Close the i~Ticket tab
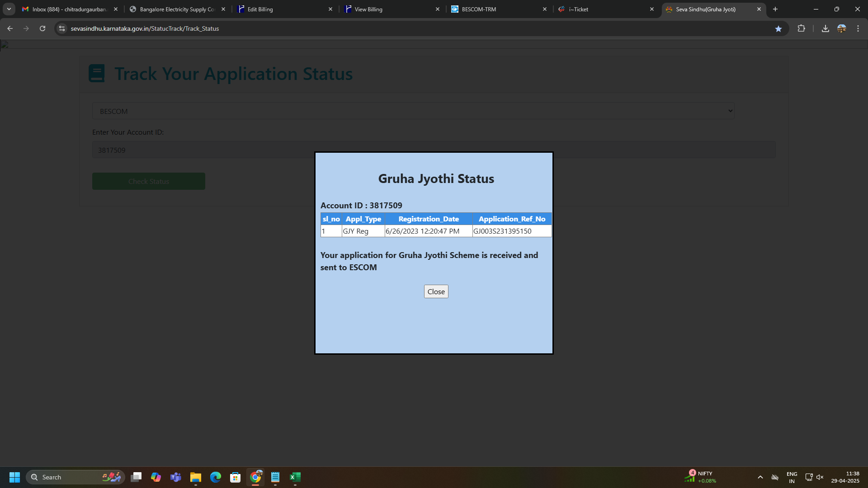 pyautogui.click(x=652, y=9)
